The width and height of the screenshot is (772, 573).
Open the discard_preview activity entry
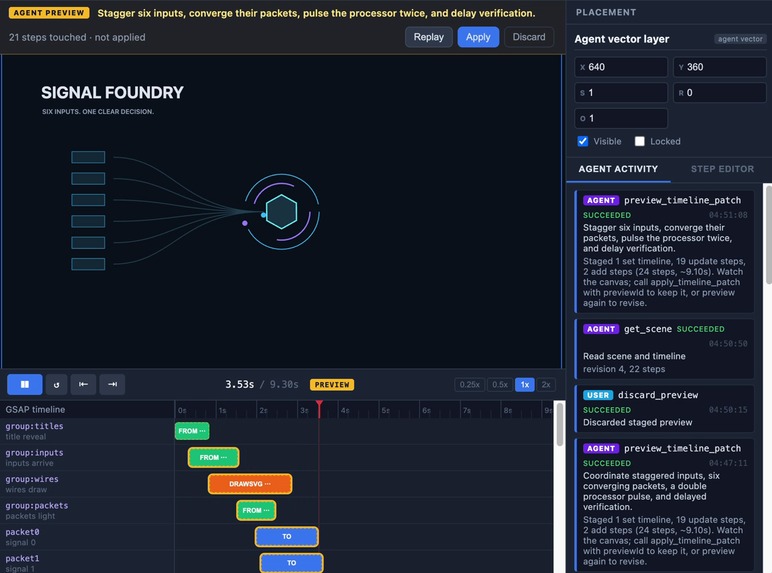coord(664,409)
